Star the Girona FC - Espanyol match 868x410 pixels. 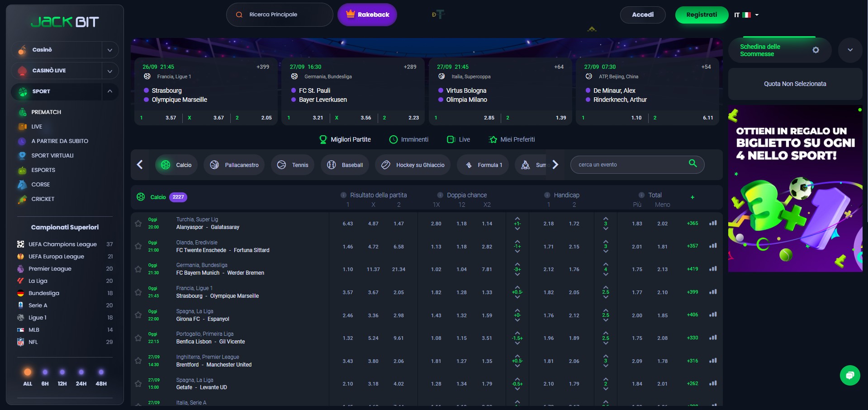click(138, 315)
